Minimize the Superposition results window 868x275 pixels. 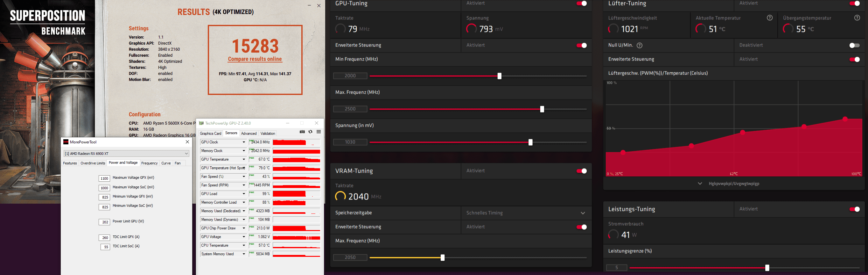coord(309,5)
